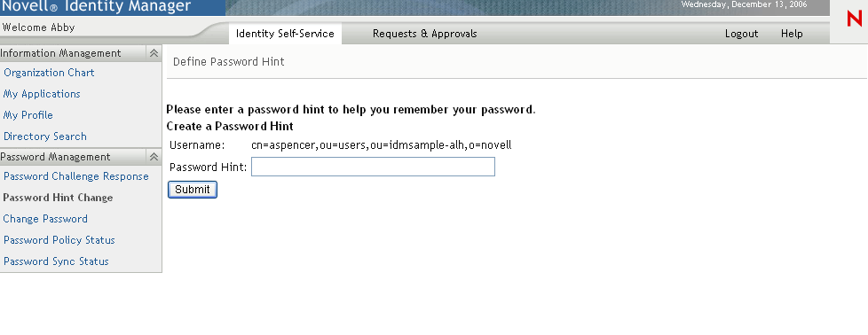This screenshot has height=335, width=868.
Task: View My Profile page
Action: [x=28, y=115]
